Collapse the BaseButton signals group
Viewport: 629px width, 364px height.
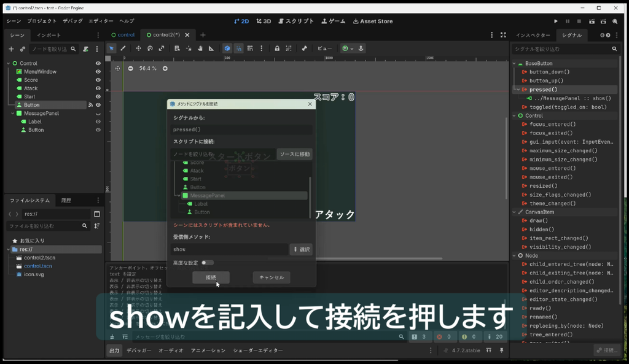[514, 63]
